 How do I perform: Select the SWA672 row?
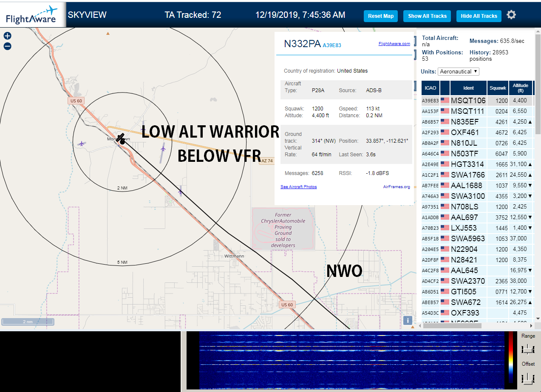coord(477,302)
